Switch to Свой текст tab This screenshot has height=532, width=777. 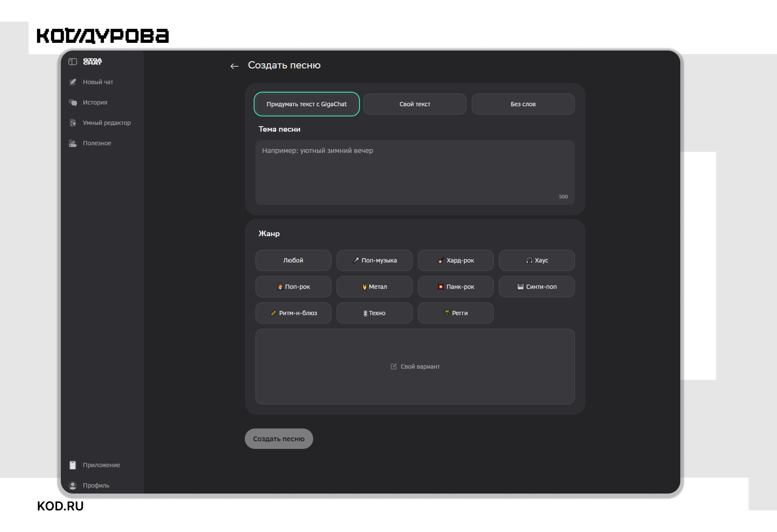415,104
